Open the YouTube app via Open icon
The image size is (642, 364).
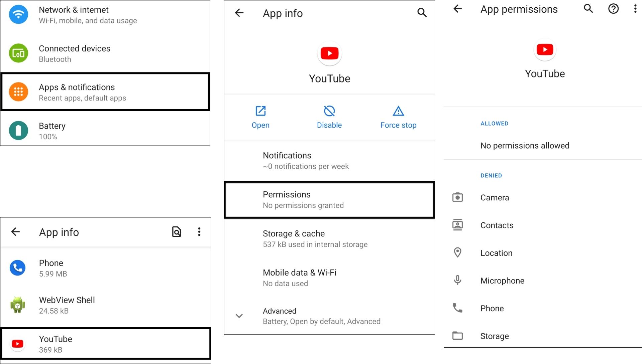click(260, 111)
